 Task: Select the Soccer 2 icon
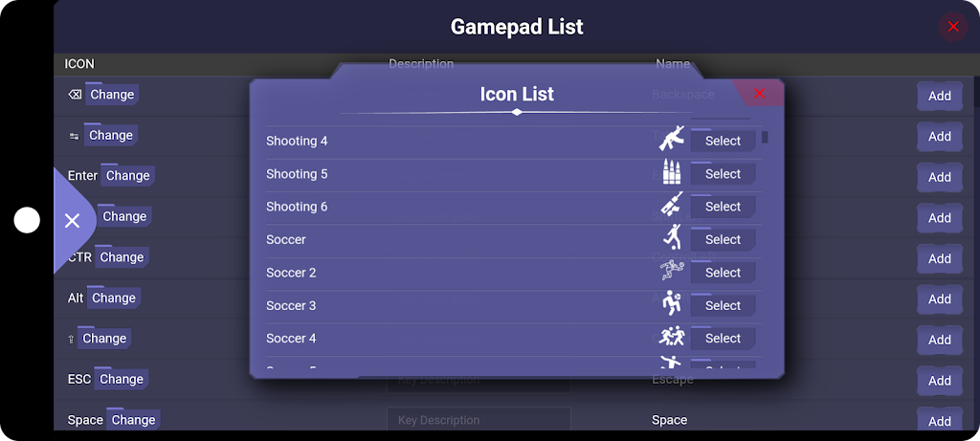click(723, 273)
